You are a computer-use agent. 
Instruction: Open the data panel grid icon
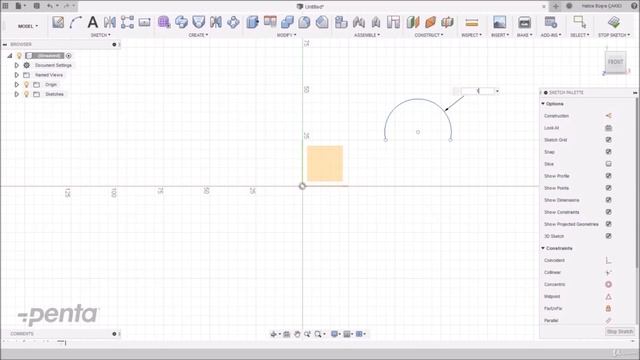coord(5,6)
